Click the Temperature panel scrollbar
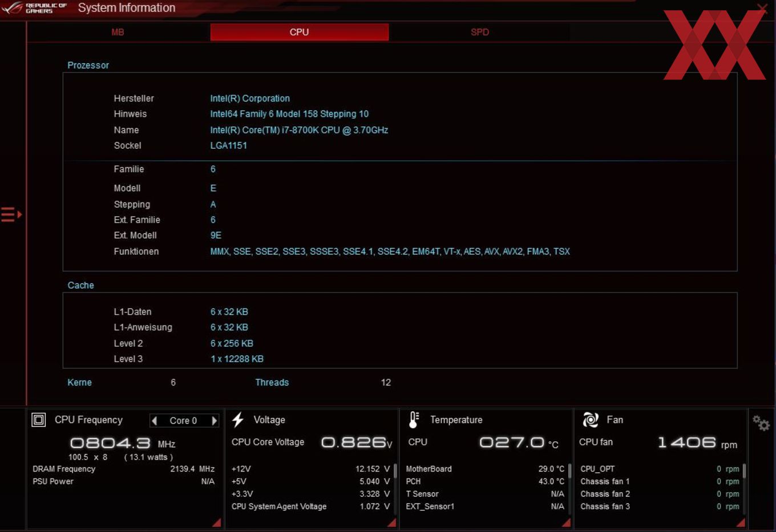 (569, 471)
